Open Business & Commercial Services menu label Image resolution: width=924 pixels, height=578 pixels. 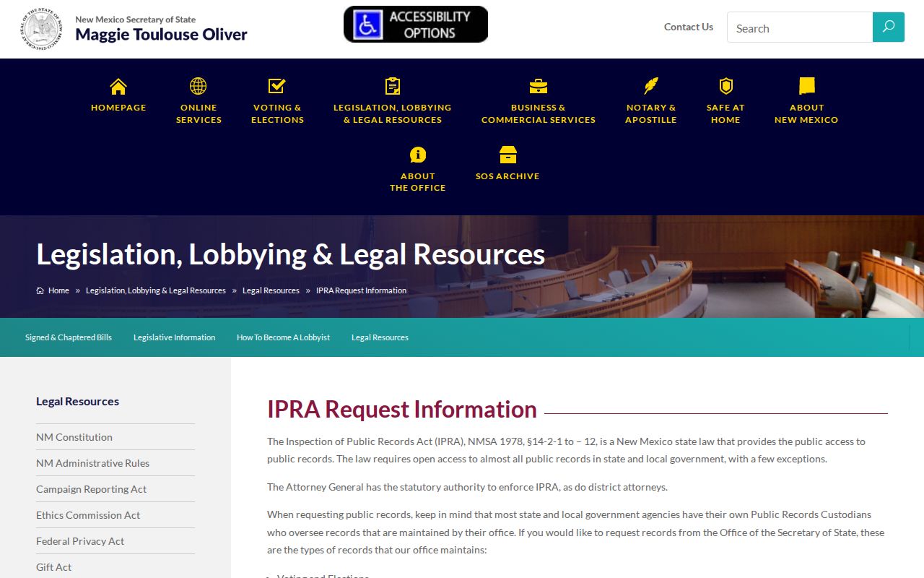coord(539,113)
